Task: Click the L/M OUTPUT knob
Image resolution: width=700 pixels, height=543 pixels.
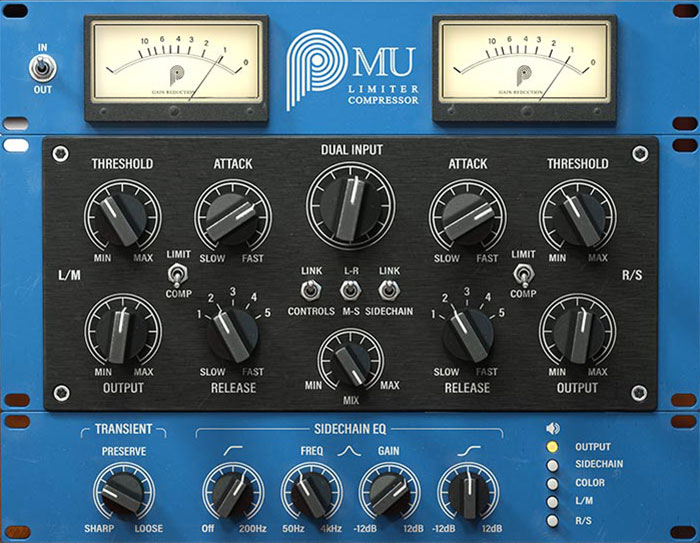Action: [123, 332]
